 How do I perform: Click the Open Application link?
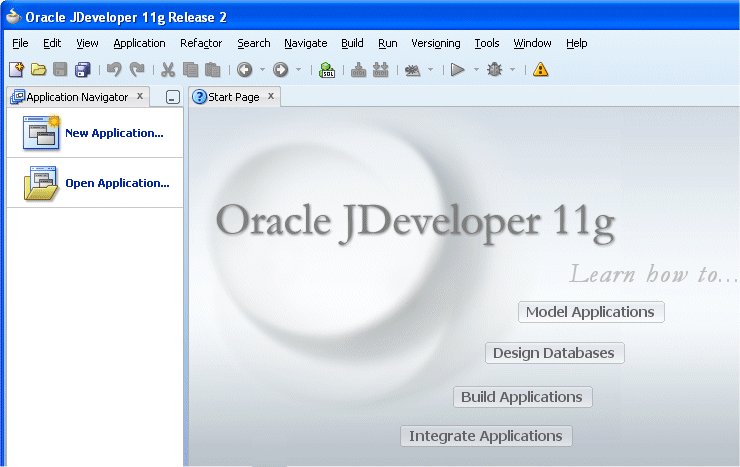pos(117,183)
